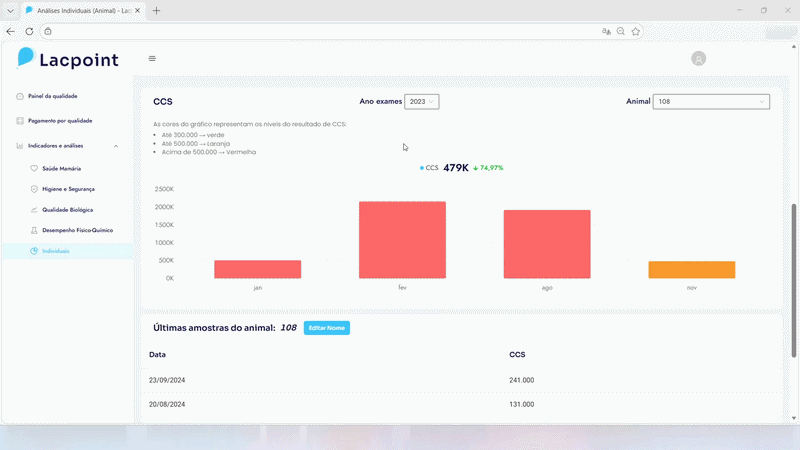Click the Saúde Mamária heart icon
Screen dimensions: 800x450
[x=34, y=168]
